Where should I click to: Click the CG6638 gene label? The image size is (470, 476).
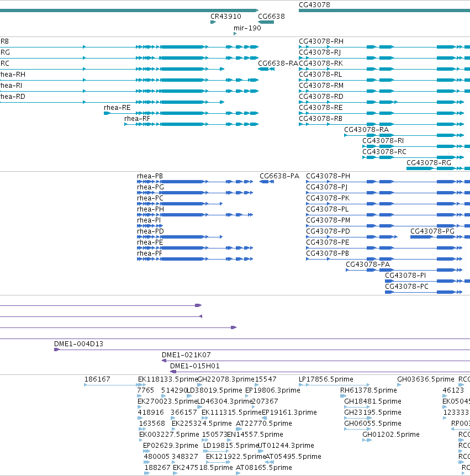click(x=271, y=17)
